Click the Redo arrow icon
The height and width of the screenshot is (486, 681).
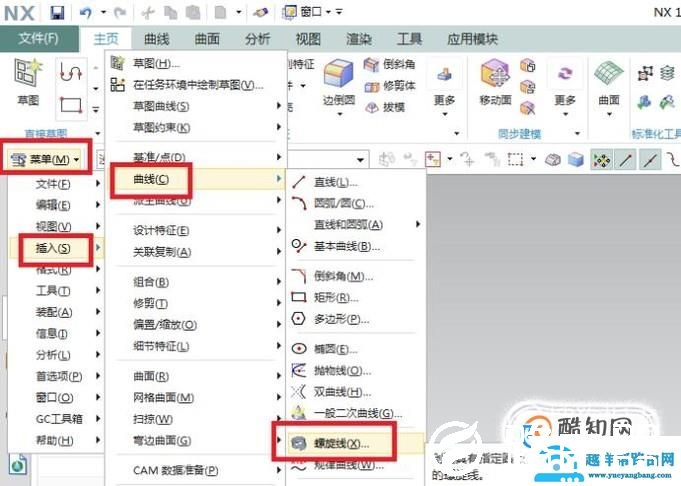tap(119, 13)
